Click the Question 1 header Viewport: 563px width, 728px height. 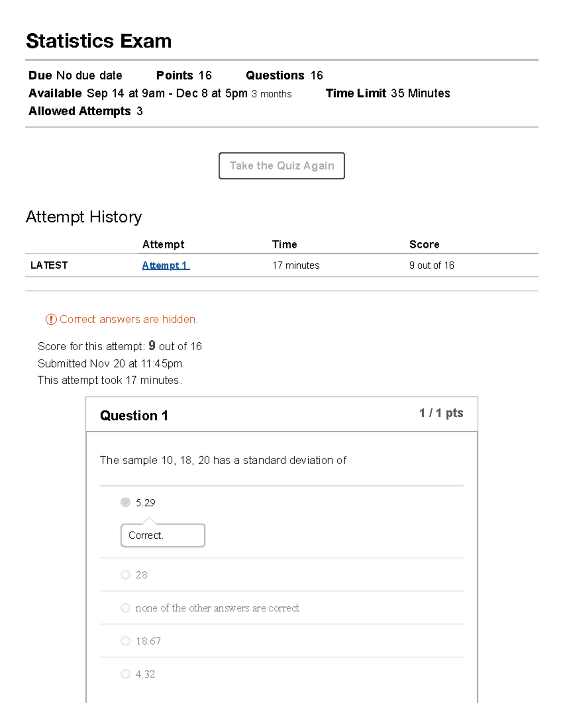[x=134, y=415]
